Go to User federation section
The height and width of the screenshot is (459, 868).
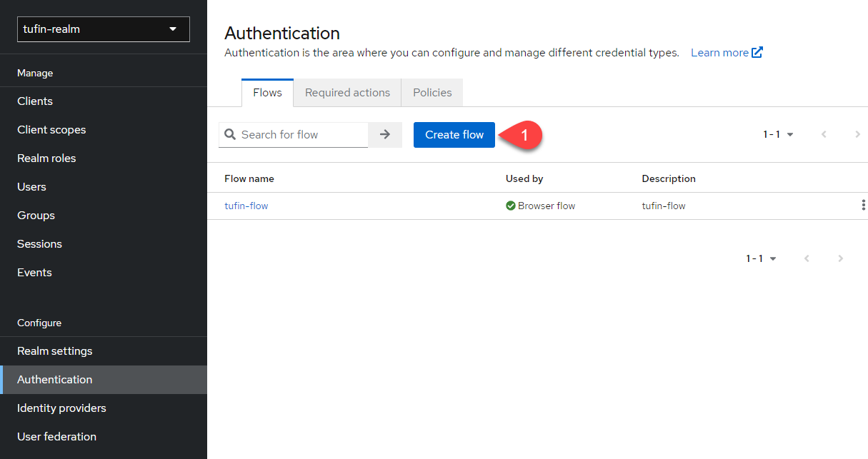[56, 437]
